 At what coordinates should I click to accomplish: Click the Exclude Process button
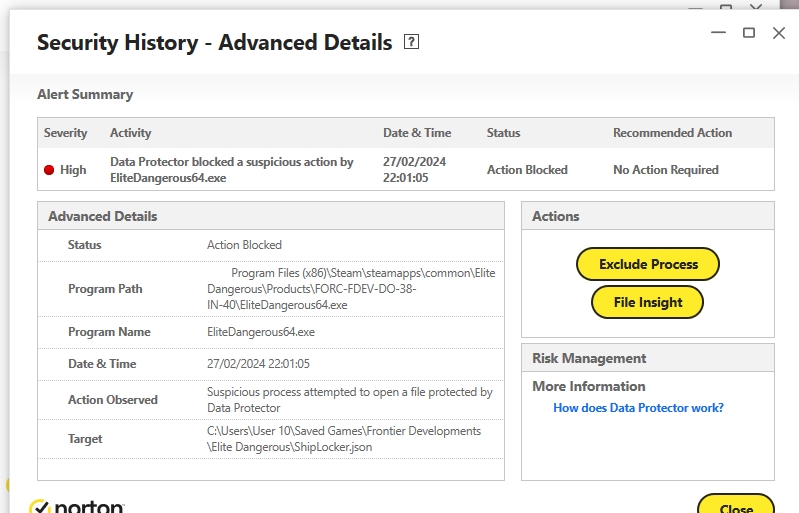click(x=648, y=264)
